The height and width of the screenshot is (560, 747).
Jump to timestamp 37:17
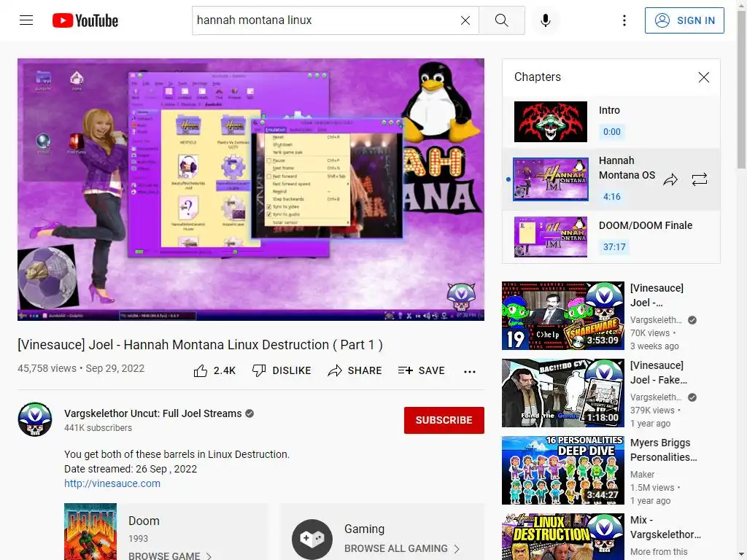[x=614, y=247]
